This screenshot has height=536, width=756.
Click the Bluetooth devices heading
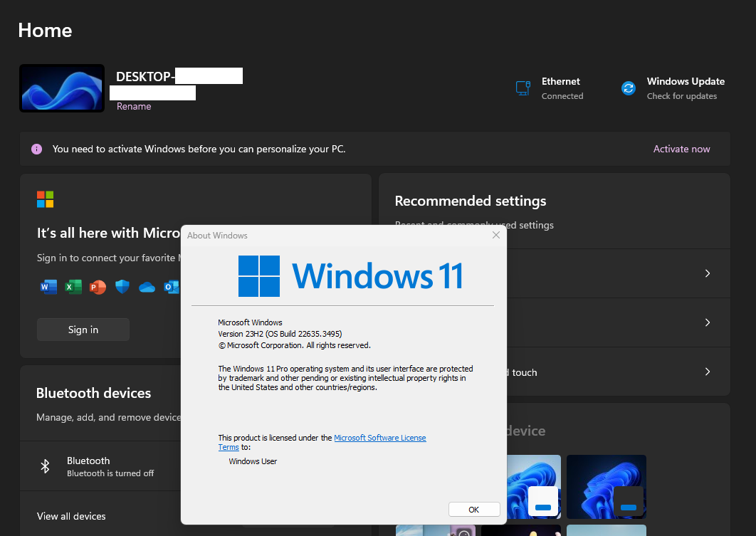tap(93, 394)
